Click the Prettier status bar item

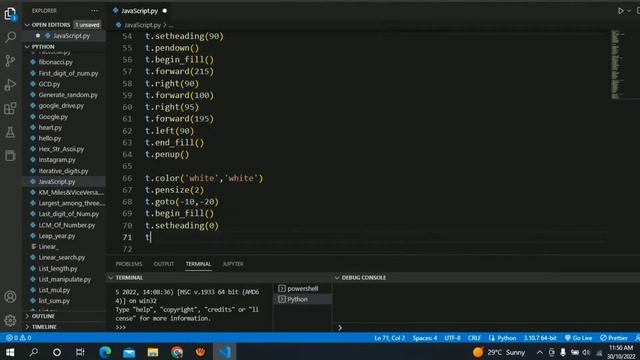(613, 338)
